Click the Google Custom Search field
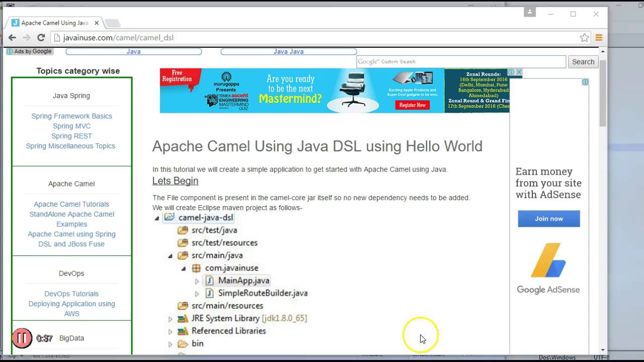644x362 pixels. coord(461,62)
